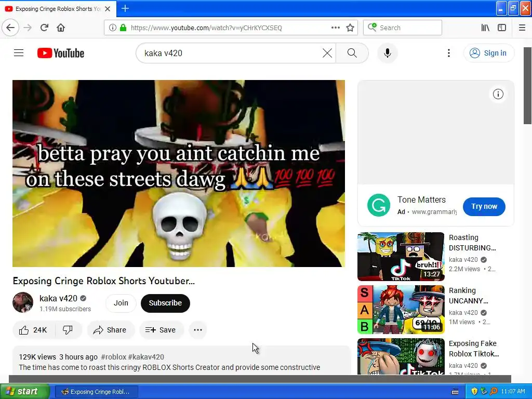This screenshot has width=532, height=399.
Task: Click the Sign in button
Action: coord(488,53)
